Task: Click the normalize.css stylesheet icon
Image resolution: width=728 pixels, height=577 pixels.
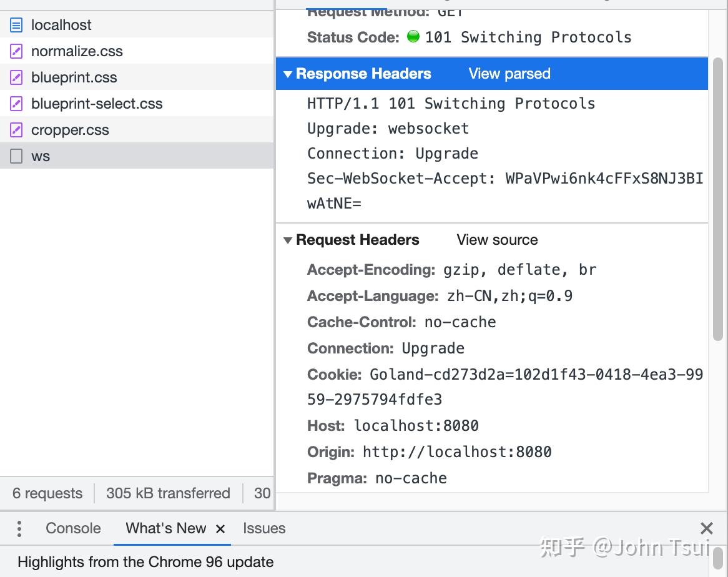Action: point(15,51)
